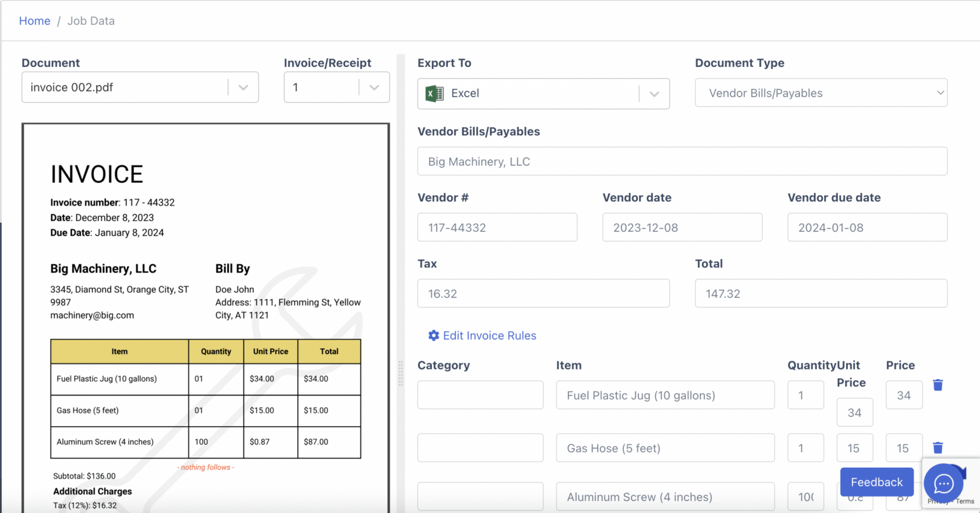Image resolution: width=980 pixels, height=513 pixels.
Task: Click the Vendor # input field
Action: (497, 227)
